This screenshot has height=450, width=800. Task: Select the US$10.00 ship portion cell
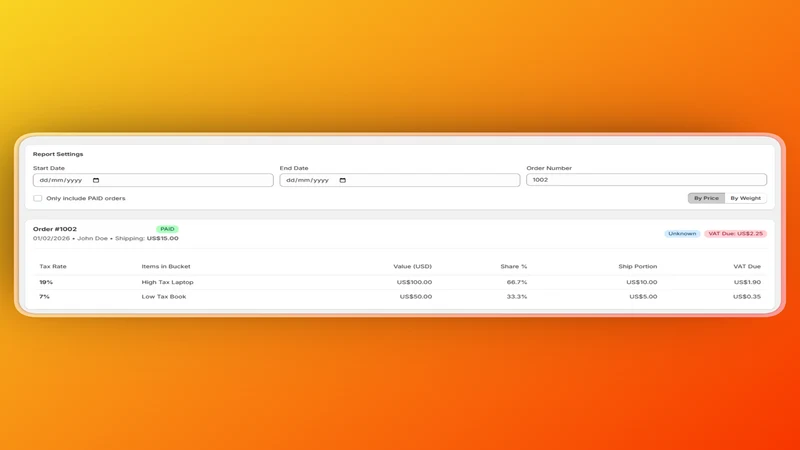(x=642, y=282)
